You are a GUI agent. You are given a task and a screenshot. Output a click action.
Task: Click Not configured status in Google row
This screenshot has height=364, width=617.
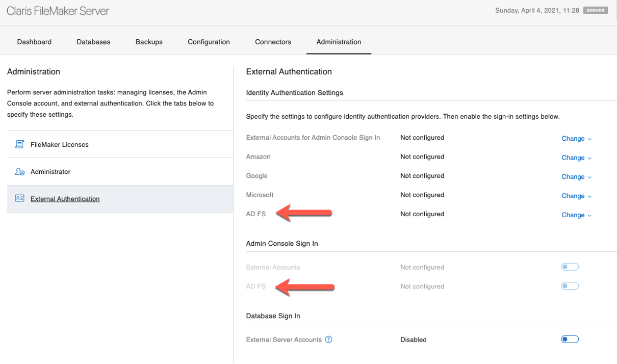point(422,176)
